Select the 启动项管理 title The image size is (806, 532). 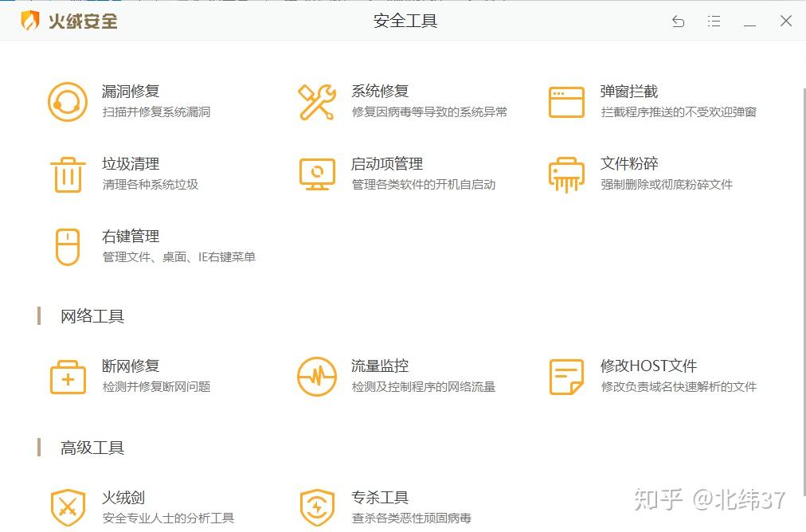tap(387, 164)
